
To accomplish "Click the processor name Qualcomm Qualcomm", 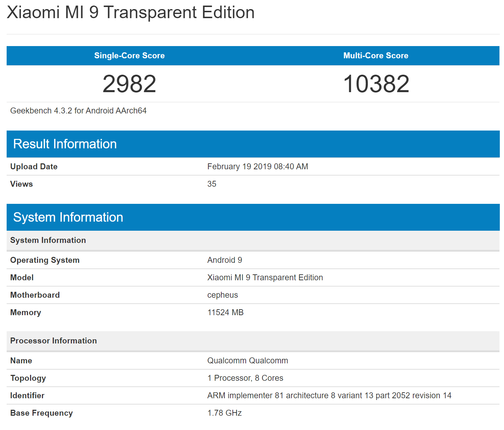I will [247, 361].
